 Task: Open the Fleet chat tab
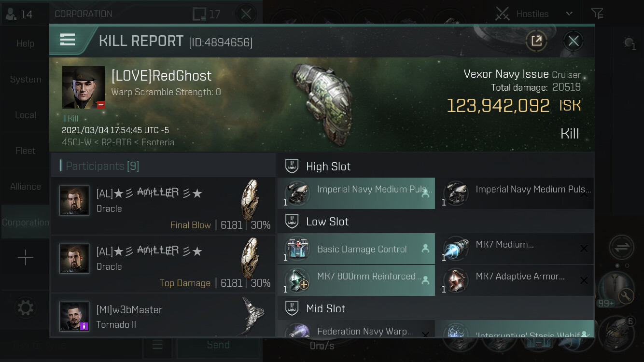(25, 151)
